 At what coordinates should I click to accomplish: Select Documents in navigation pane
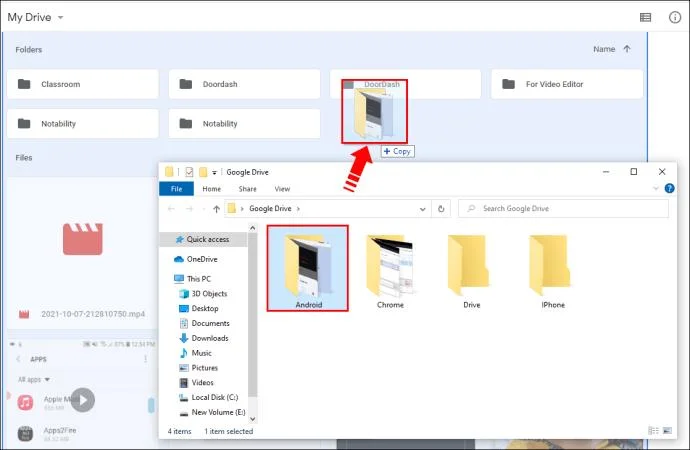tap(210, 323)
